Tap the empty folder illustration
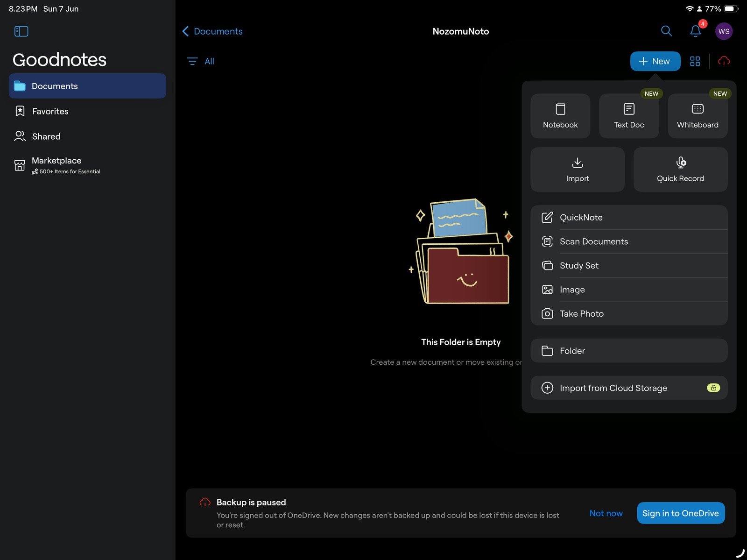Viewport: 747px width, 560px height. pos(461,252)
